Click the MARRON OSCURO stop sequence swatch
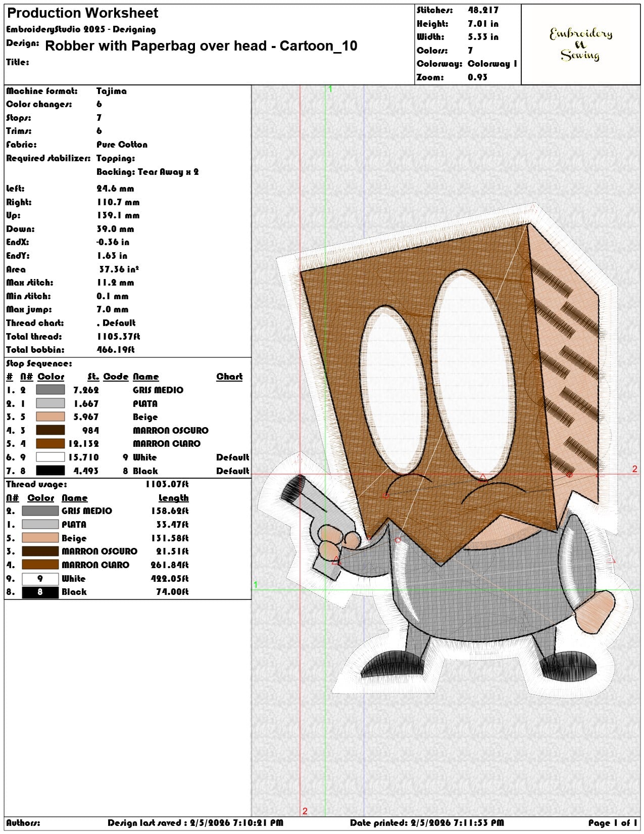644x834 pixels. [50, 430]
